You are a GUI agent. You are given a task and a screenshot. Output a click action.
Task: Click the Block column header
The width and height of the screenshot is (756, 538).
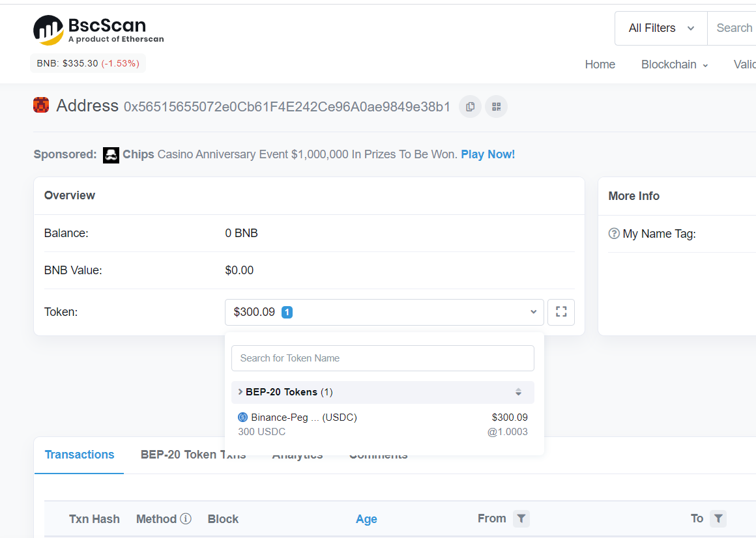(x=223, y=518)
